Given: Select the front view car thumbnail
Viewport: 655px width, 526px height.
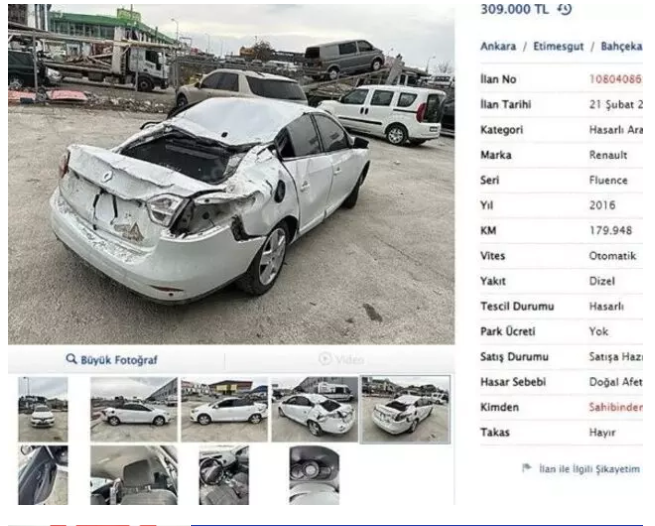Looking at the screenshot, I should 43,409.
